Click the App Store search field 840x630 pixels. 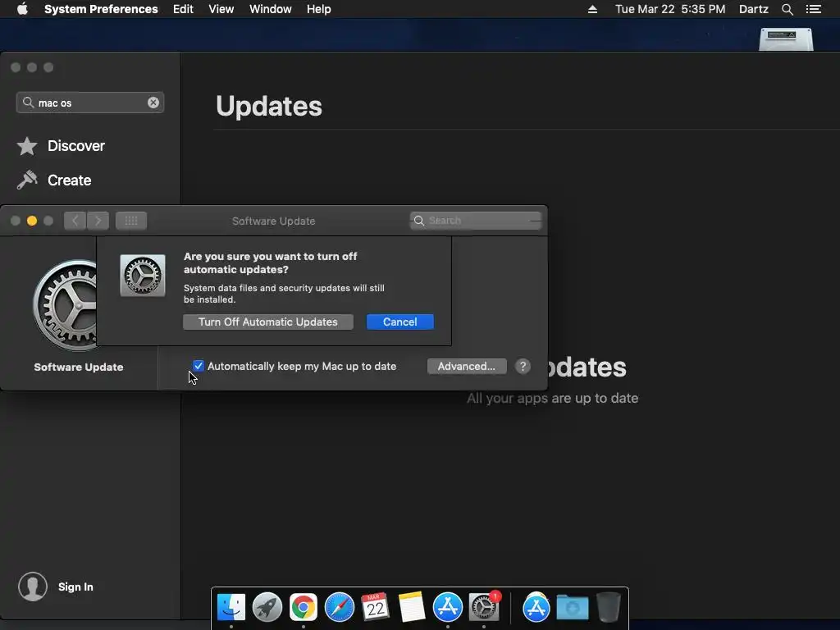pyautogui.click(x=90, y=103)
